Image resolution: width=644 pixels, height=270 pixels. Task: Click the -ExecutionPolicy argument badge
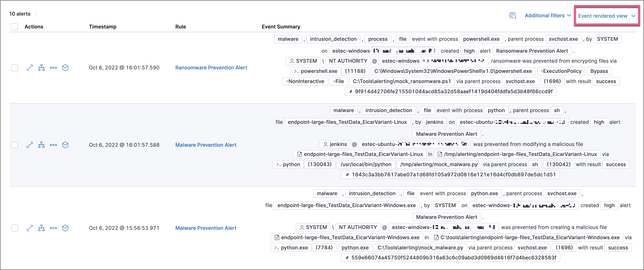[561, 71]
